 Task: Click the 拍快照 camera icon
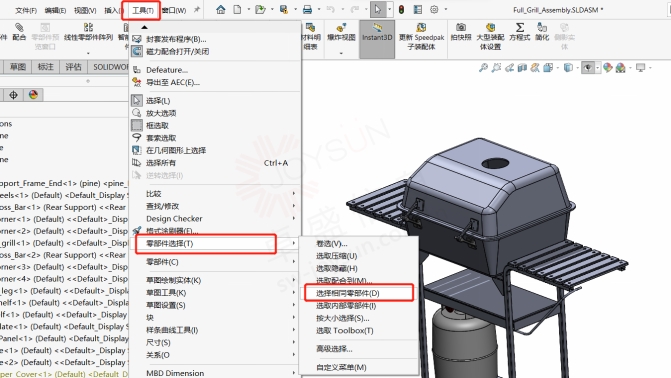461,32
